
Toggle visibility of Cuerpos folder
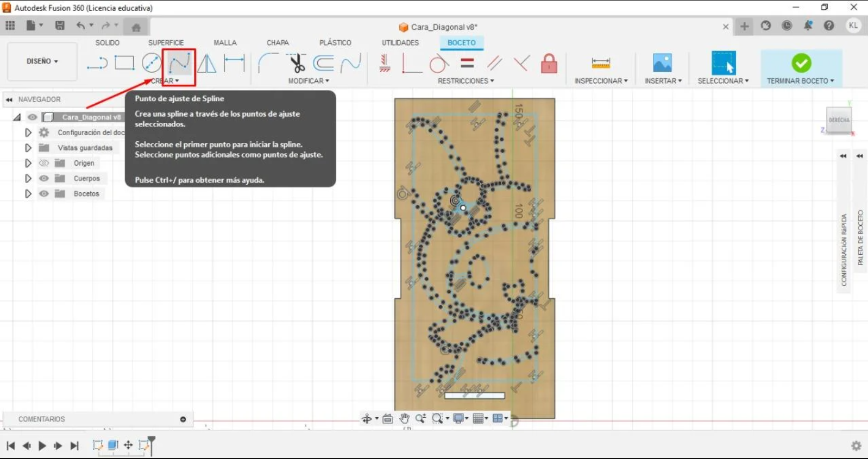click(x=44, y=178)
